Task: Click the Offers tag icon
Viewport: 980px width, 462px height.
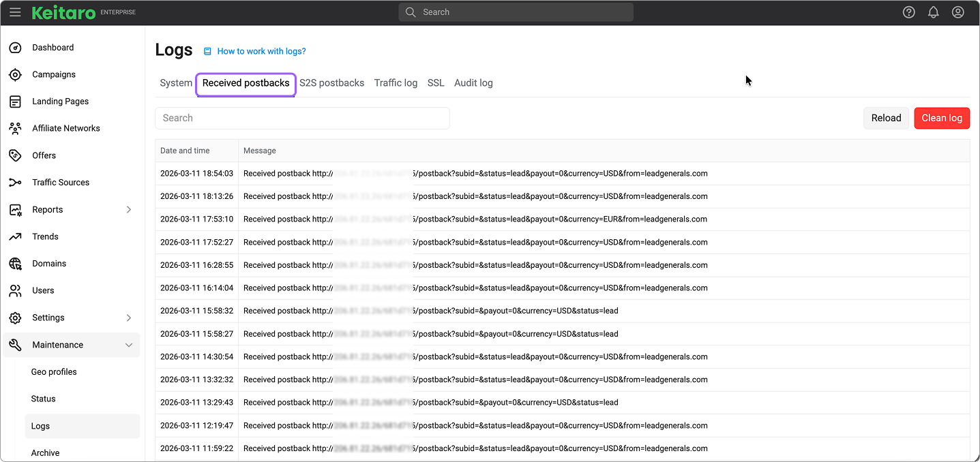Action: (15, 155)
